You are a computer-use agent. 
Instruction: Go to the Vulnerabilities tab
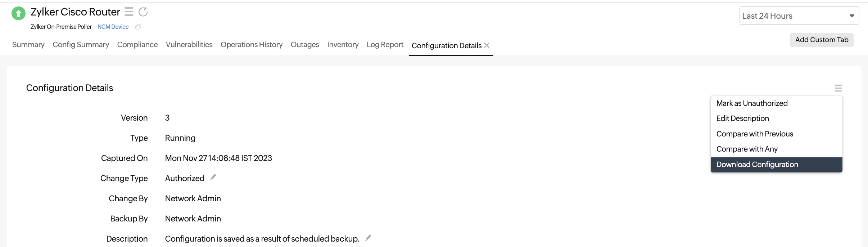[x=189, y=45]
